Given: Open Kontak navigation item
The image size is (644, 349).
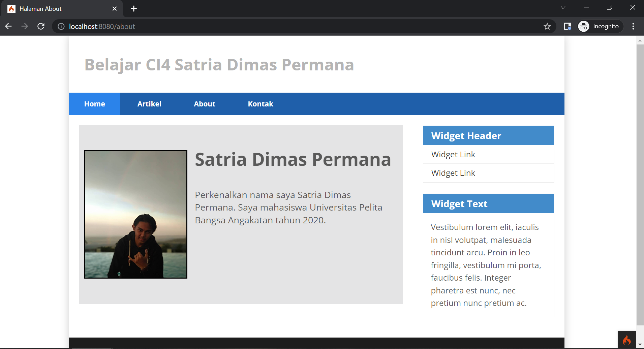Looking at the screenshot, I should pos(260,104).
